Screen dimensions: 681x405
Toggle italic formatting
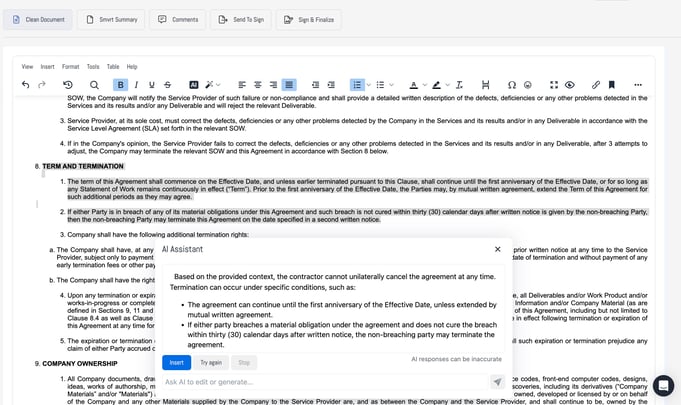click(x=136, y=85)
